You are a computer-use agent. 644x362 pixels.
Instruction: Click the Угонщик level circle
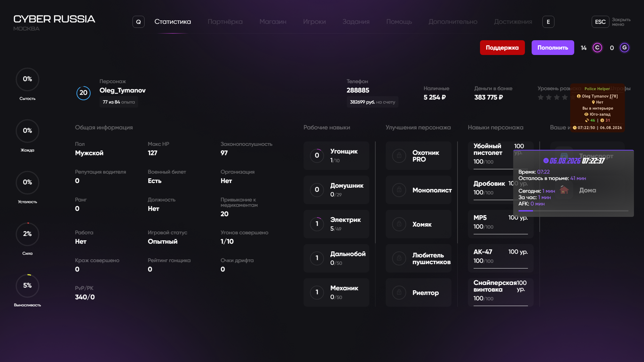click(x=317, y=156)
